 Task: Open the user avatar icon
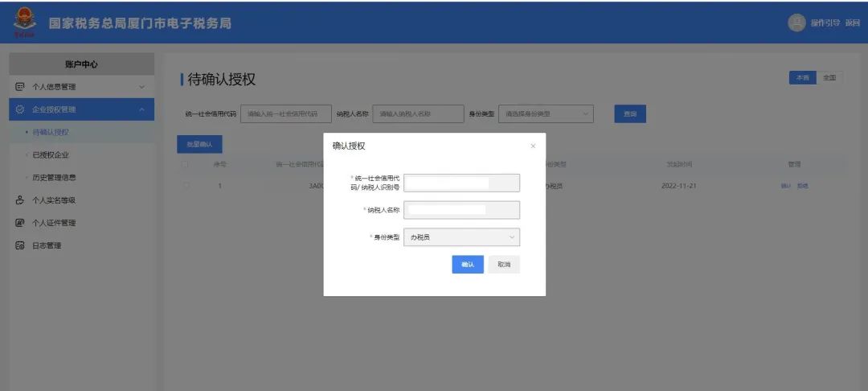tap(796, 23)
